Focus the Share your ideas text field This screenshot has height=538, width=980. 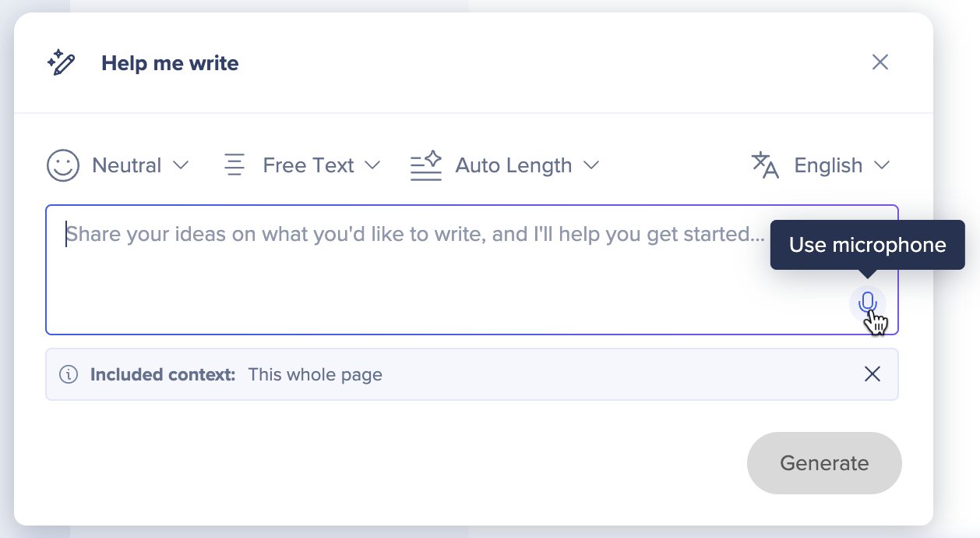[472, 270]
